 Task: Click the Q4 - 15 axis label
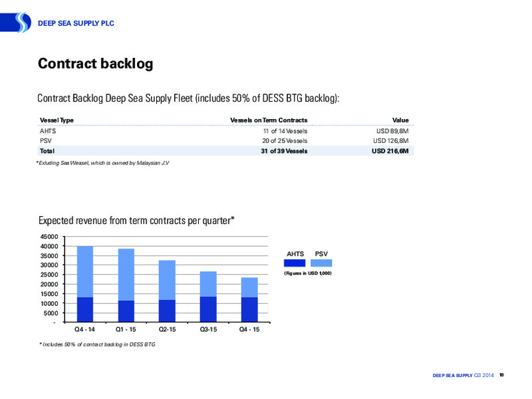coord(249,329)
